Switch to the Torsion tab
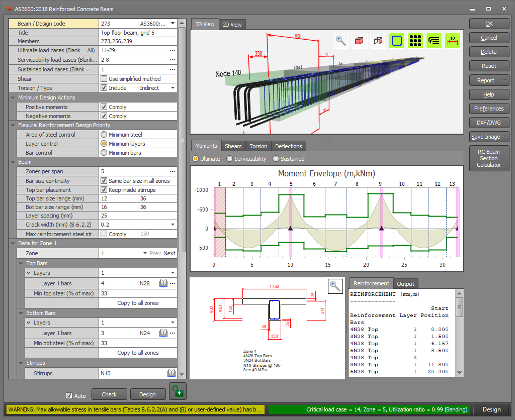Screen dimensions: 515x420 [x=259, y=146]
